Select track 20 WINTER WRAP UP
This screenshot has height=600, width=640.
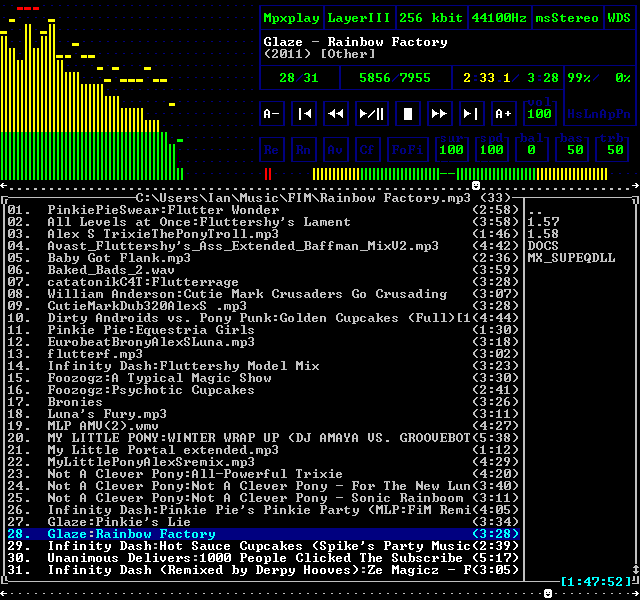point(263,438)
